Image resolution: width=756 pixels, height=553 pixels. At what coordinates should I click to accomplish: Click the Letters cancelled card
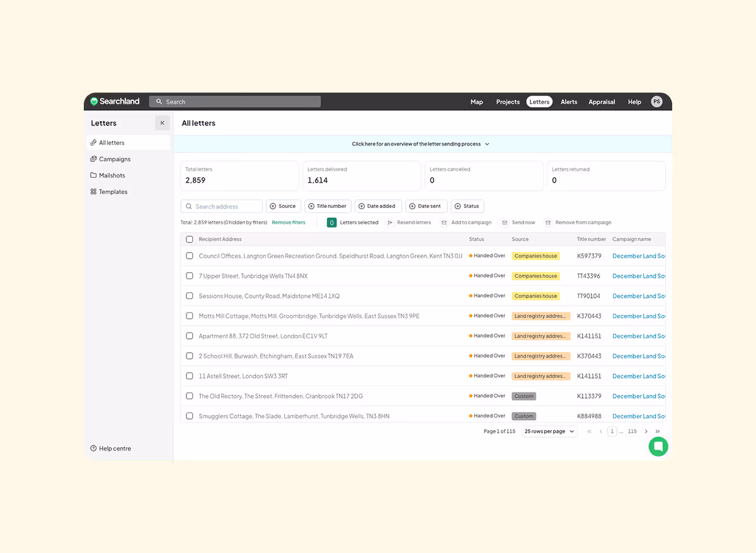(x=484, y=176)
